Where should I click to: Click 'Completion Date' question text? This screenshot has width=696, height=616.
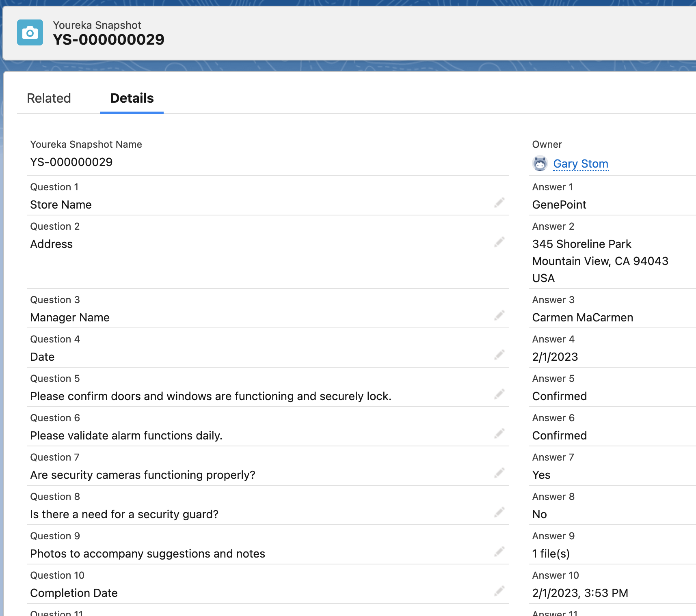pyautogui.click(x=74, y=593)
